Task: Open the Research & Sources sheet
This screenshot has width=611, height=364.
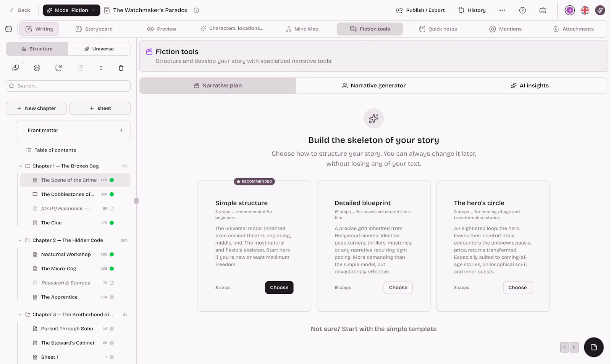Action: pyautogui.click(x=66, y=283)
